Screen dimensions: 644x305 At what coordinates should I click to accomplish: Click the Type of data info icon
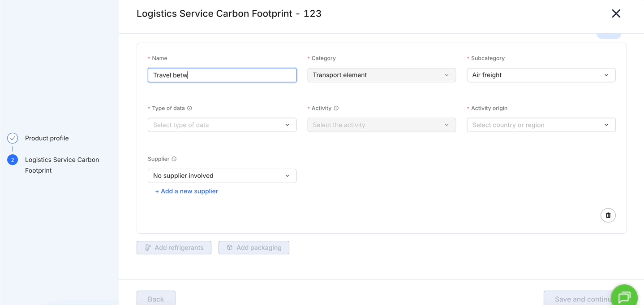pyautogui.click(x=189, y=108)
